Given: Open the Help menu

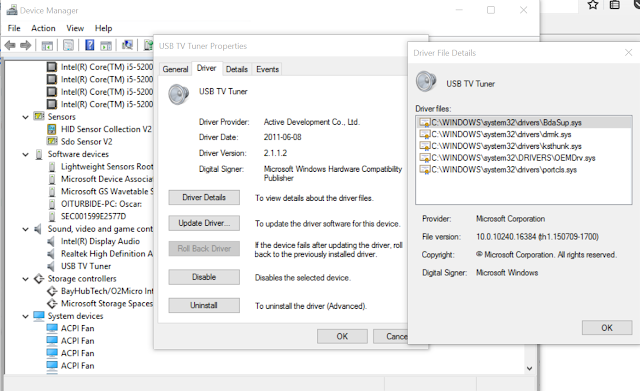Looking at the screenshot, I should point(103,28).
